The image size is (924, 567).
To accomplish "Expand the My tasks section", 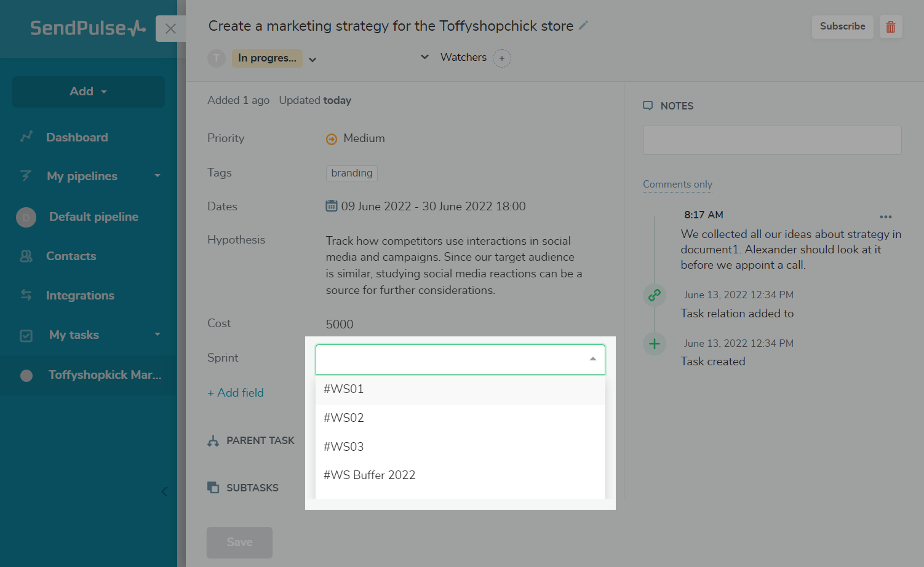I will pyautogui.click(x=157, y=335).
